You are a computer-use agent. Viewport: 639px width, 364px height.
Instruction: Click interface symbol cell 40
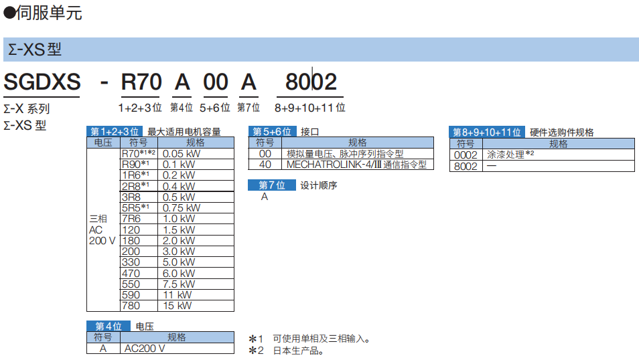click(265, 165)
